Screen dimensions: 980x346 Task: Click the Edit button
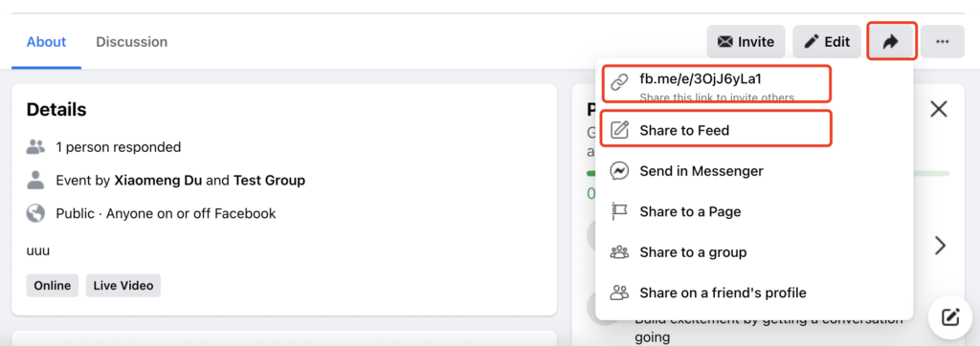click(827, 42)
